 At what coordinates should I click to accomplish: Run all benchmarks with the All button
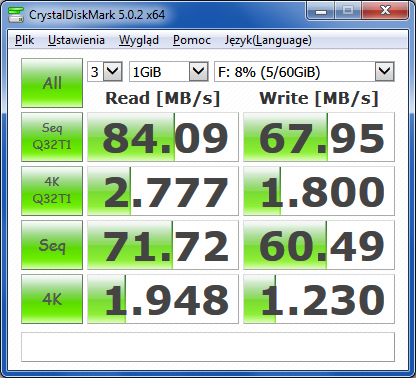coord(52,83)
